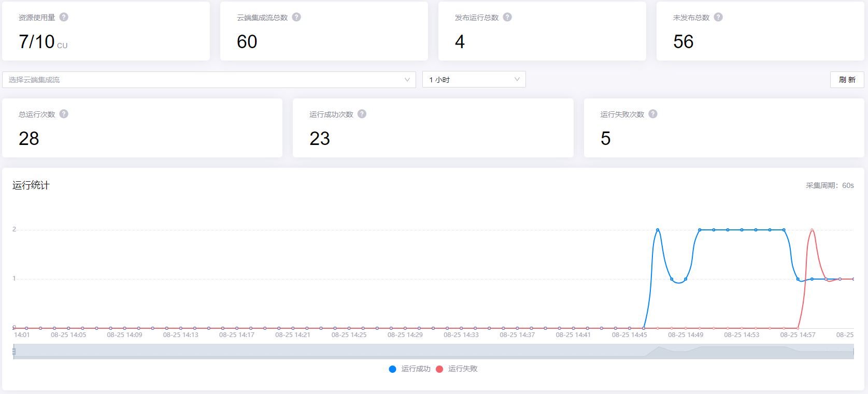Click the chart data zoom range bar

[x=434, y=352]
